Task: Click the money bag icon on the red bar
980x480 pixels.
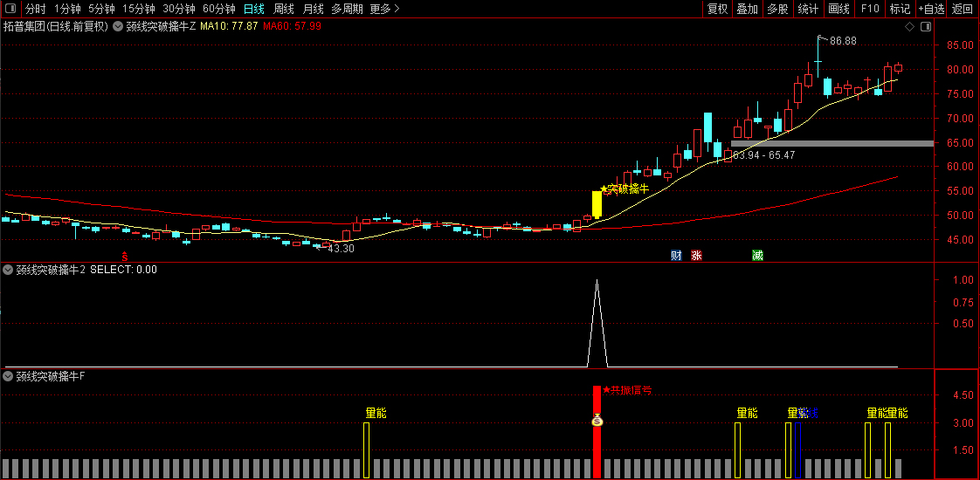Action: coord(597,420)
